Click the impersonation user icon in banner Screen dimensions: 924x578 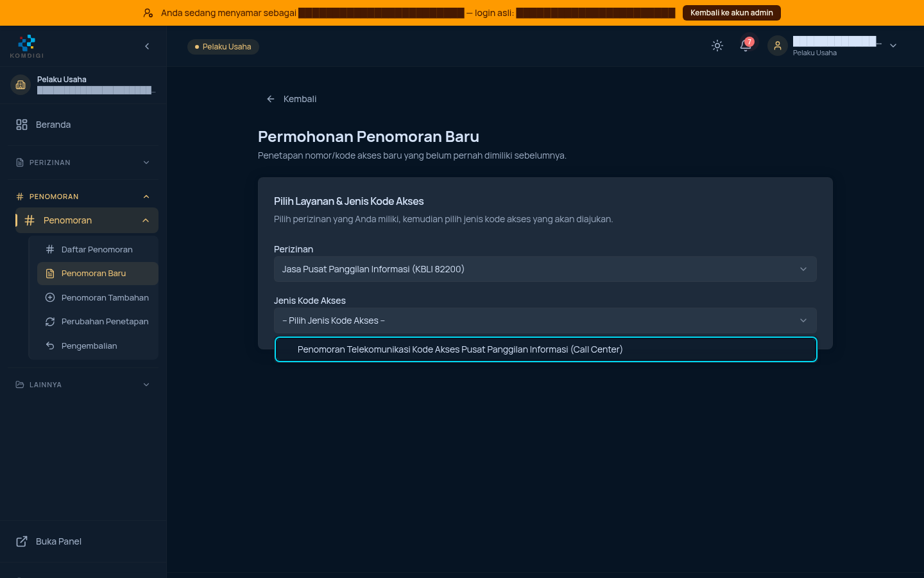point(148,13)
